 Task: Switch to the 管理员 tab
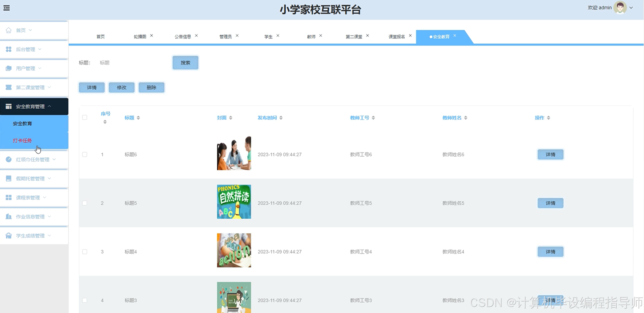225,37
